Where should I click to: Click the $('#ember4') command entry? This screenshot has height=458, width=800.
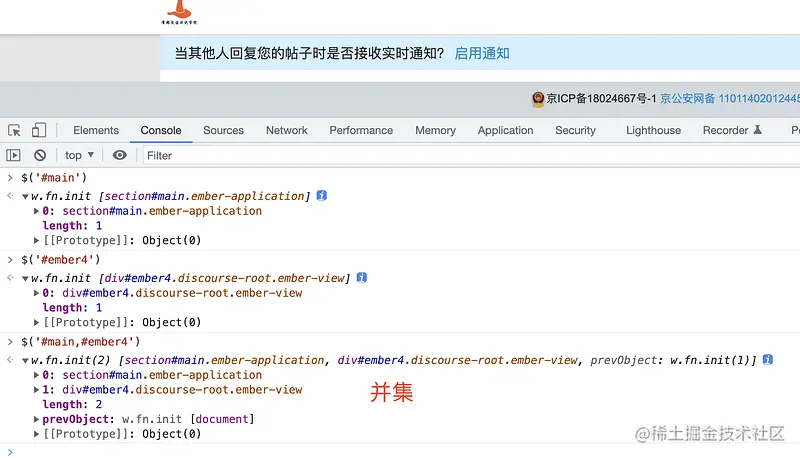tap(61, 260)
